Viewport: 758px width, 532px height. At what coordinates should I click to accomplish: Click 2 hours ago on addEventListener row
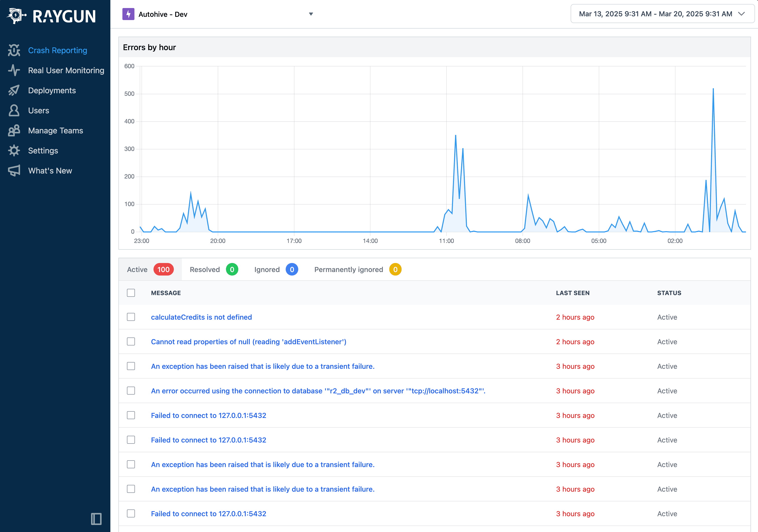575,342
